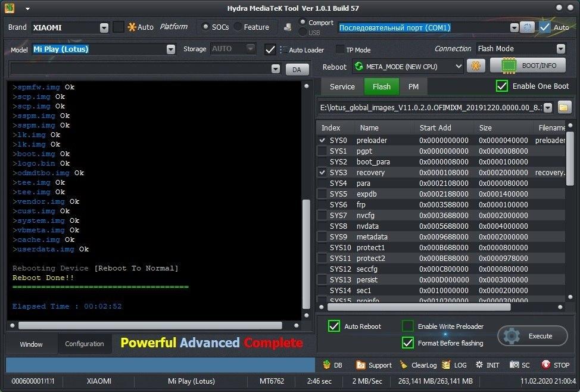Browse firmware folder with yellow folder icon
The width and height of the screenshot is (580, 392).
[x=563, y=107]
